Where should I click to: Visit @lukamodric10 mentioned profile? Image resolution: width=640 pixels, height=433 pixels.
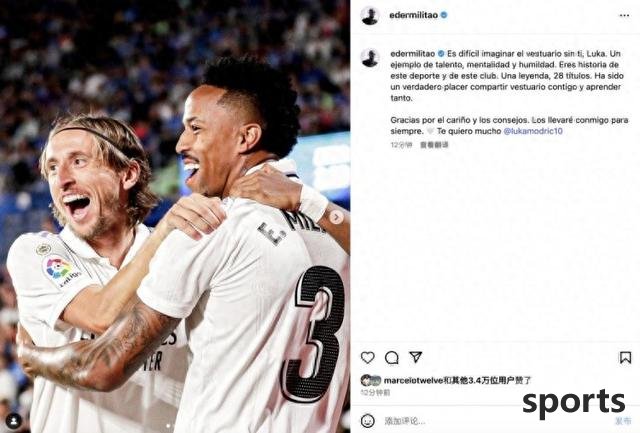point(533,131)
